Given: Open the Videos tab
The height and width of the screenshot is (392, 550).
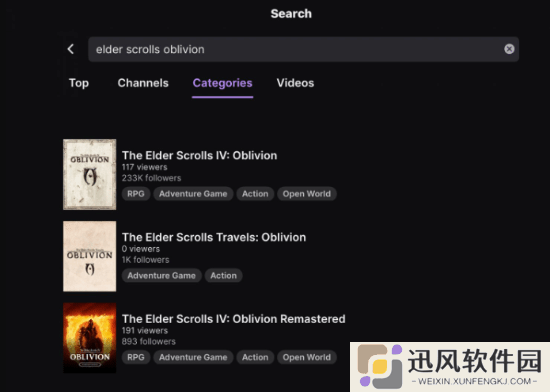Looking at the screenshot, I should [x=295, y=83].
